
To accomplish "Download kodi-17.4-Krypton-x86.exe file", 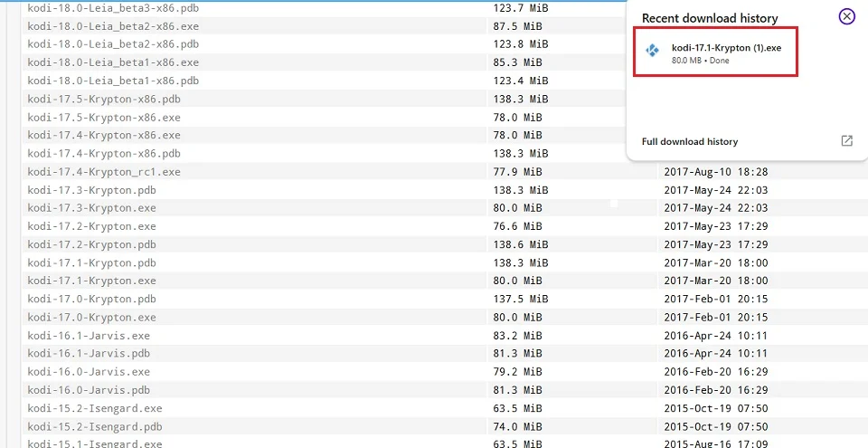I will [104, 135].
